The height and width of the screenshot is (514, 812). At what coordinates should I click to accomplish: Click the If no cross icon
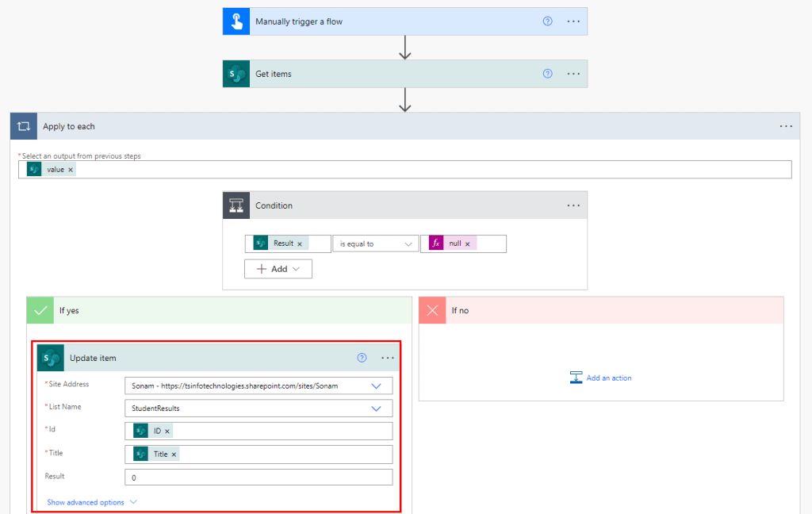[432, 310]
